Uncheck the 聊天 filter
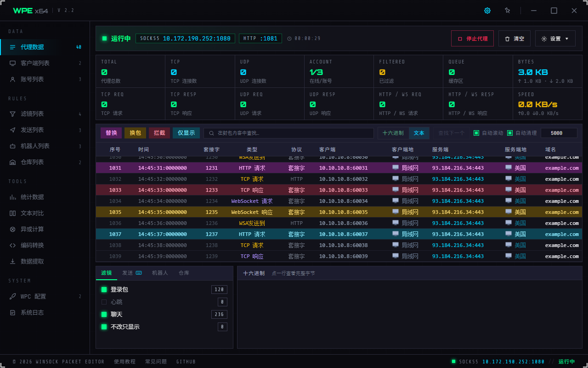Image resolution: width=588 pixels, height=368 pixels. click(x=104, y=314)
